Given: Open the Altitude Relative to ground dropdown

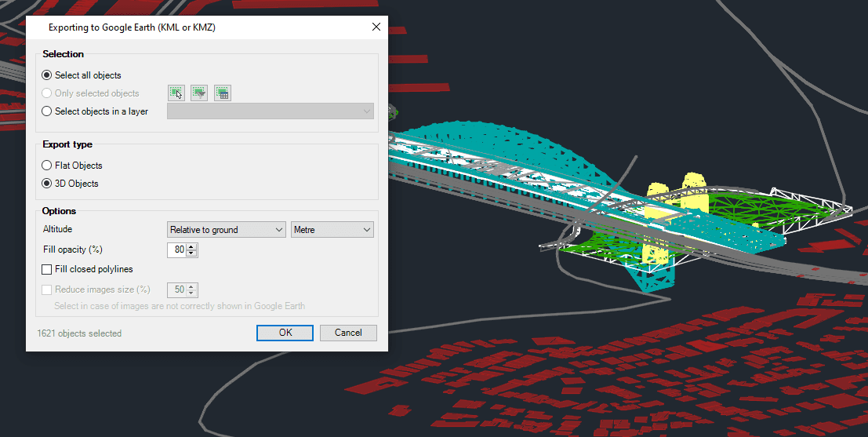Looking at the screenshot, I should [x=227, y=230].
